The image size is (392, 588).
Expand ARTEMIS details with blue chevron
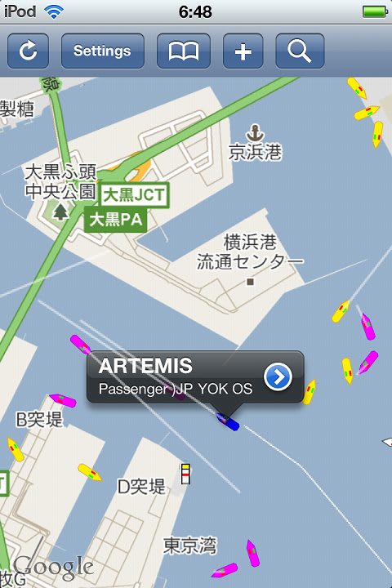[278, 376]
